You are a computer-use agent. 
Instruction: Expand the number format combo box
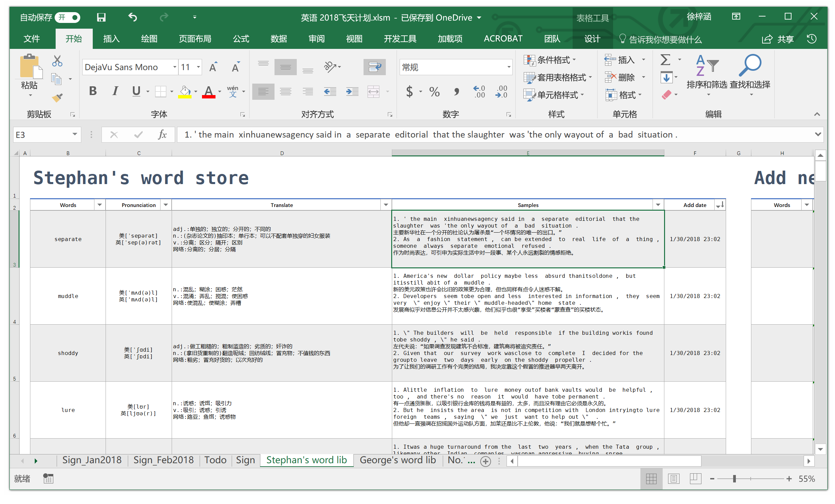pyautogui.click(x=509, y=67)
